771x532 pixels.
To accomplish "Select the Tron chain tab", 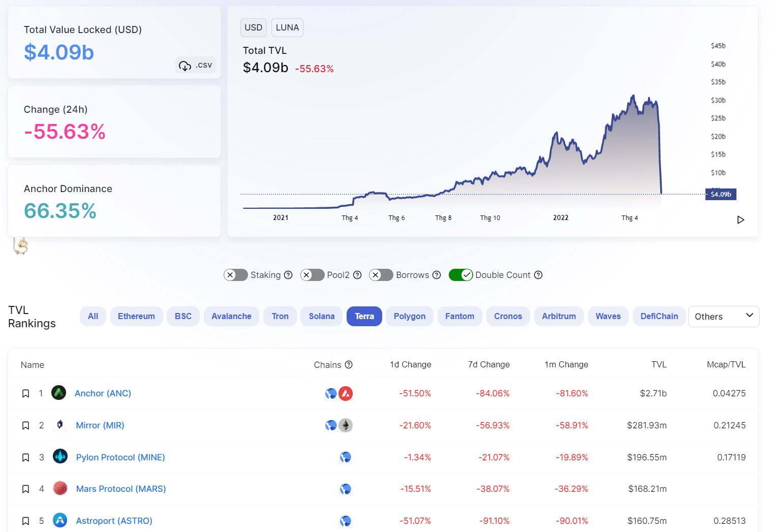I will point(280,316).
